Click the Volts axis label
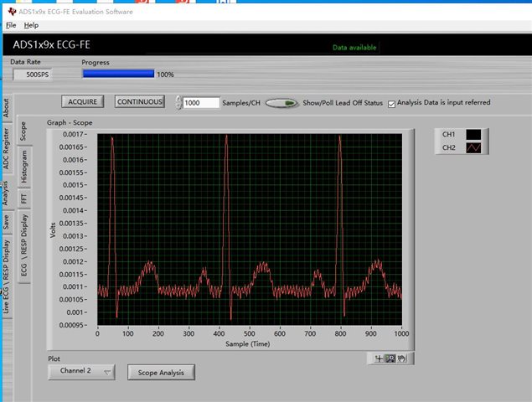Viewport: 532px width, 402px height. point(53,230)
